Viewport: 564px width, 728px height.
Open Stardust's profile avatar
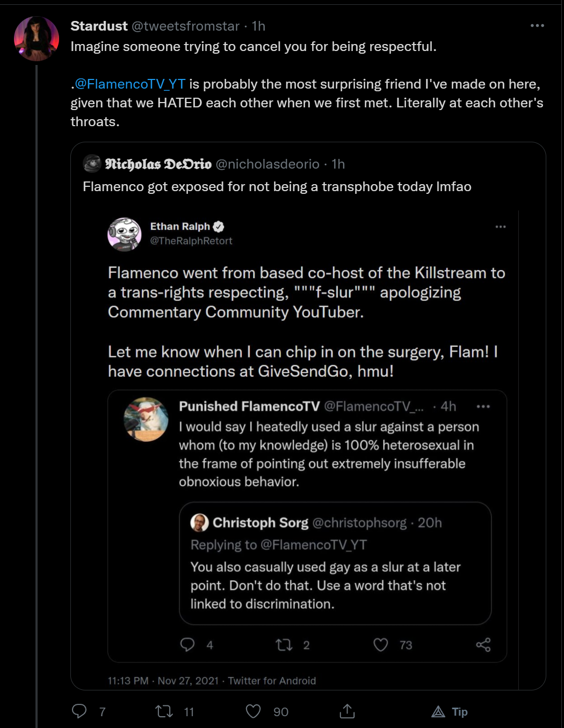coord(37,39)
